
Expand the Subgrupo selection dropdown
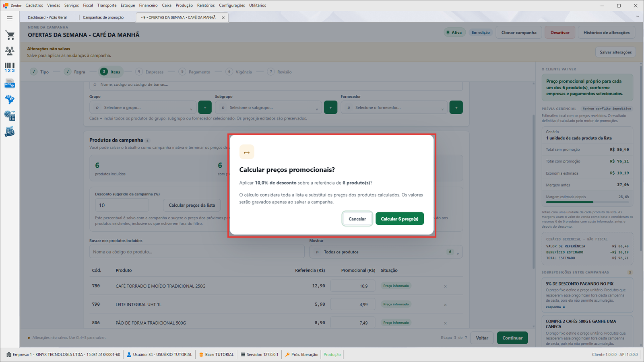point(268,107)
